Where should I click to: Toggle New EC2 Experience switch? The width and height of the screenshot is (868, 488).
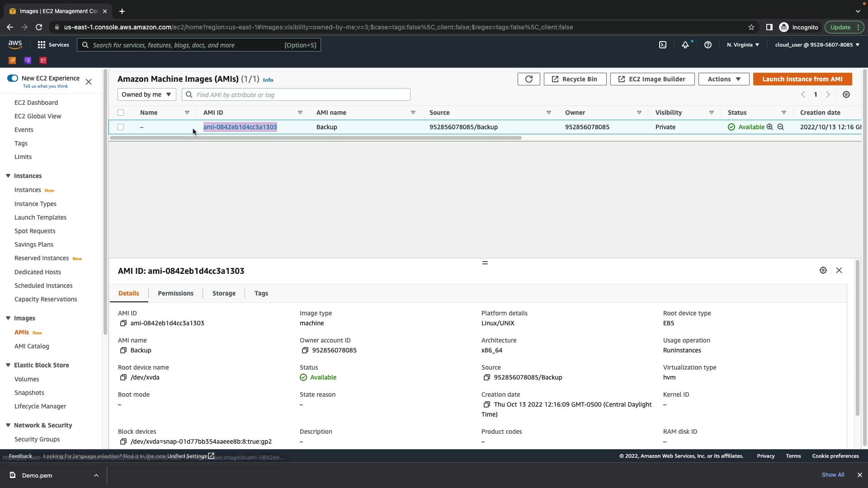pos(13,78)
